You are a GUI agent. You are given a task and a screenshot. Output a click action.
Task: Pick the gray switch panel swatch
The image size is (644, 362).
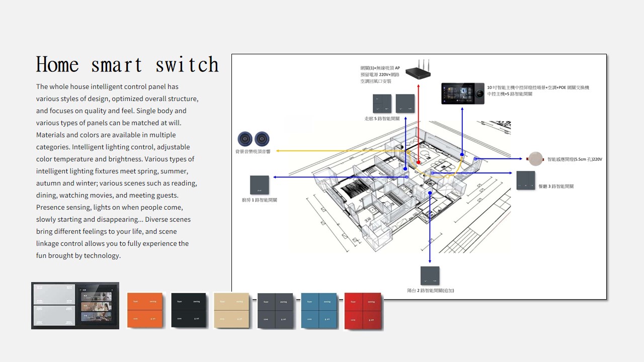275,311
